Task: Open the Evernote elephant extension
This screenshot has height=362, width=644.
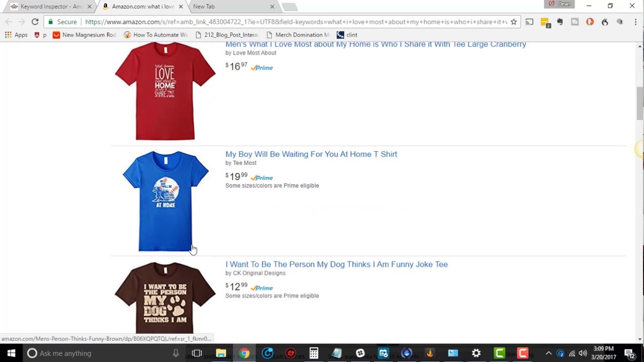Action: pos(559,22)
